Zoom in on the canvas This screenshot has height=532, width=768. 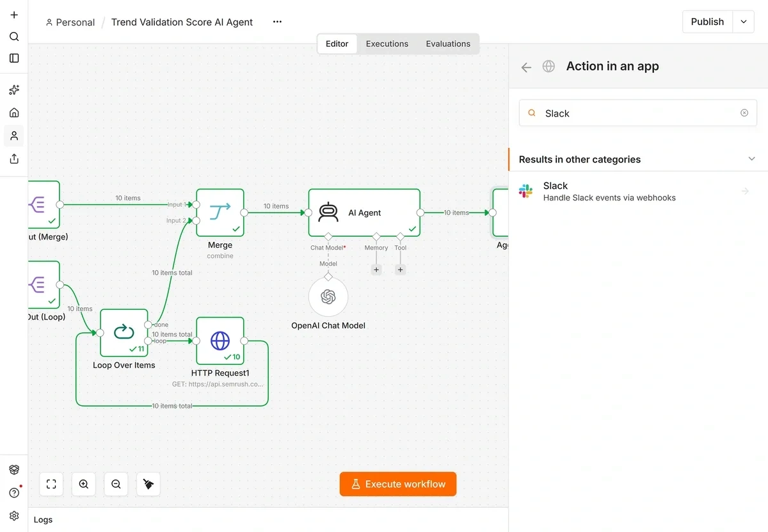(84, 484)
